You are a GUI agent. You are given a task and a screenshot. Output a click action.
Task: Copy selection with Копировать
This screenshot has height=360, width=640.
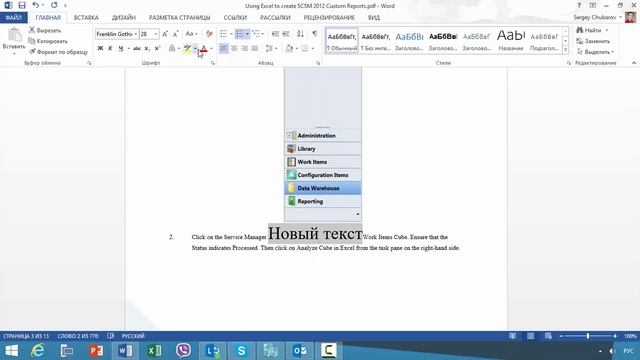click(48, 41)
